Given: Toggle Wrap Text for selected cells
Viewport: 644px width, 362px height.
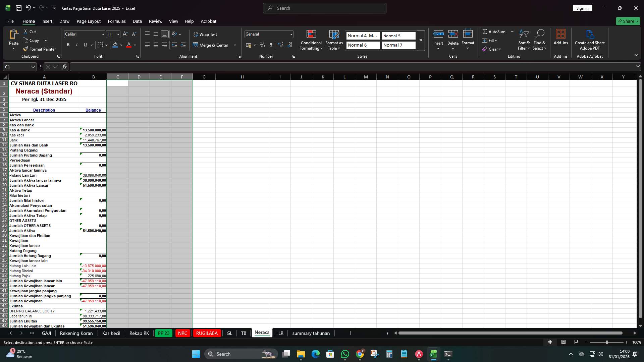Looking at the screenshot, I should click(x=205, y=34).
